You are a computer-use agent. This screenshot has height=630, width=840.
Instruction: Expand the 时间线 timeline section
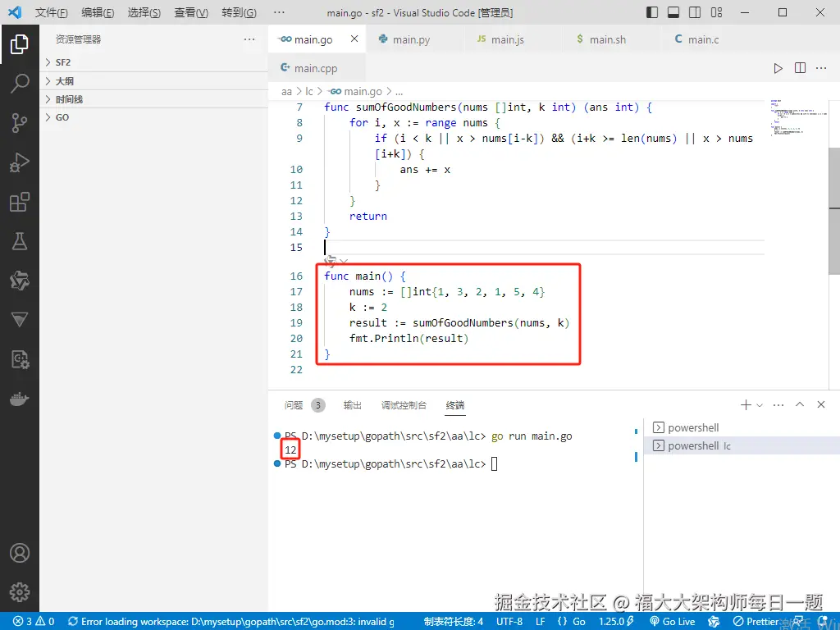coord(153,99)
